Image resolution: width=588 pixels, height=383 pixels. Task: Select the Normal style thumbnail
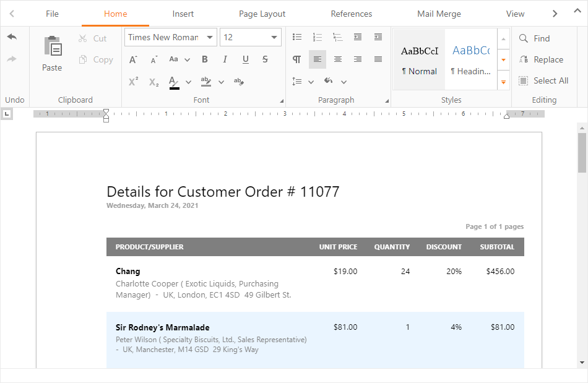(419, 59)
